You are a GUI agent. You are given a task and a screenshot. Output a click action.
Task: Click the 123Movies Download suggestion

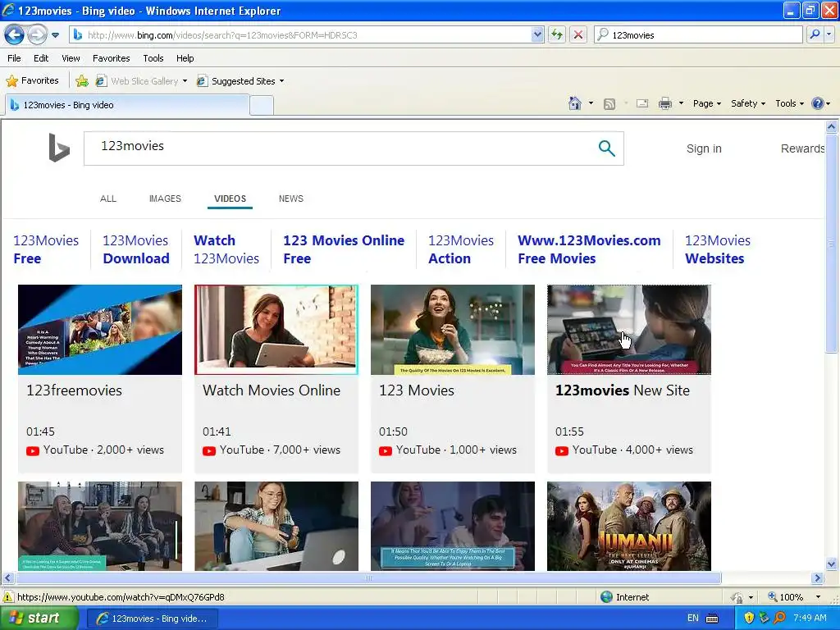[136, 249]
